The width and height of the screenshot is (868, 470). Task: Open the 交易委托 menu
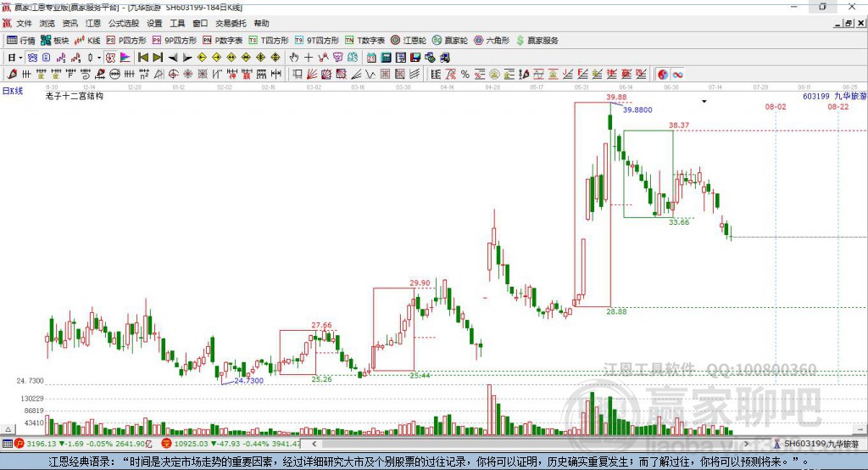[231, 23]
